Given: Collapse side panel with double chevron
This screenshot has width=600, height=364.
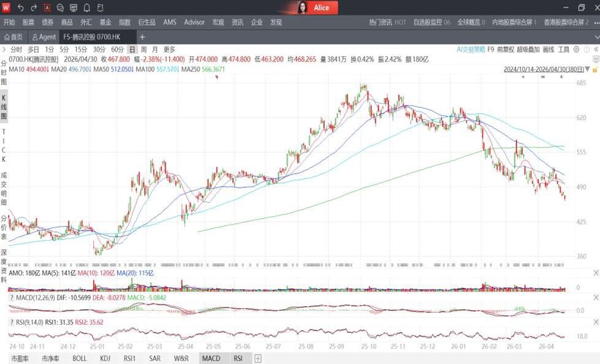Looking at the screenshot, I should coord(596,50).
